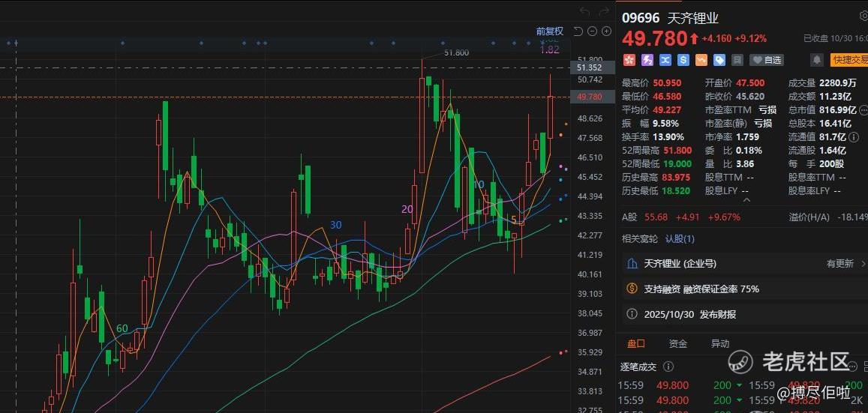The width and height of the screenshot is (868, 413).
Task: Click the 51.800 high price annotation
Action: point(457,52)
